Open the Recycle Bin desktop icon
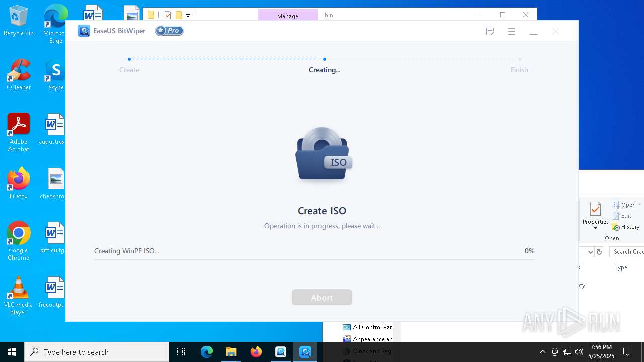This screenshot has height=362, width=644. [x=19, y=21]
